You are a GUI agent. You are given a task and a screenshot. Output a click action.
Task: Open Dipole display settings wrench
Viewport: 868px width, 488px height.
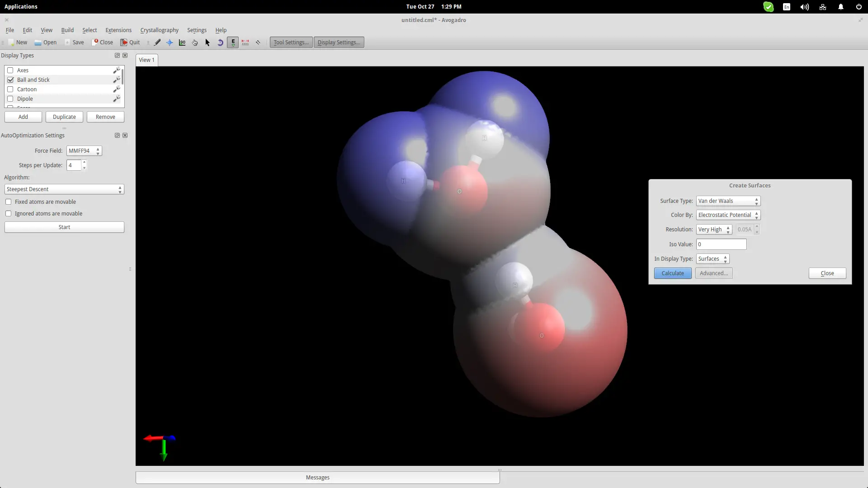pos(117,99)
